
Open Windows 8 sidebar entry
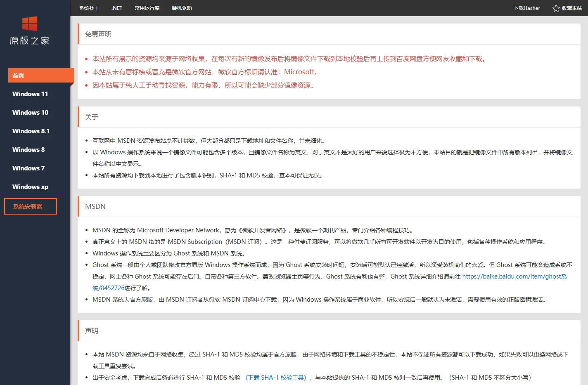[x=28, y=150]
